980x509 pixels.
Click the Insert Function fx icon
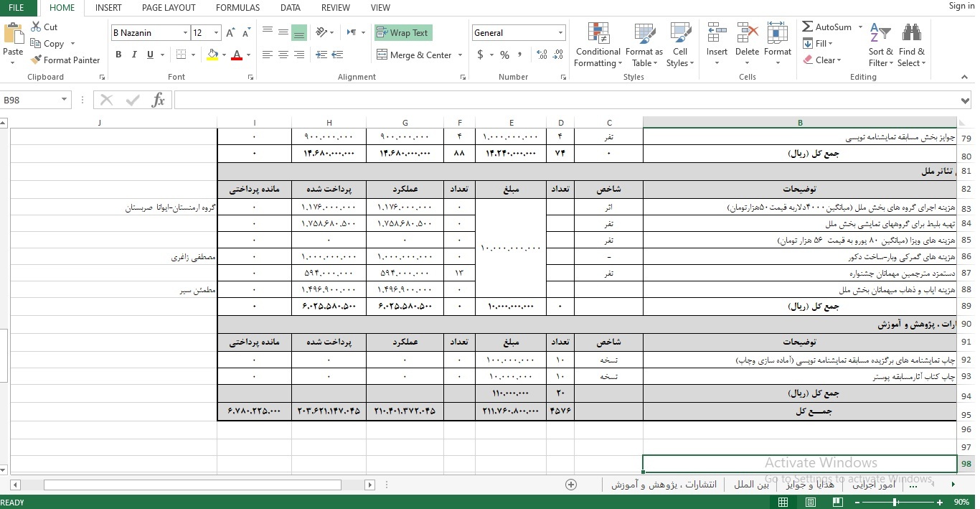[159, 101]
